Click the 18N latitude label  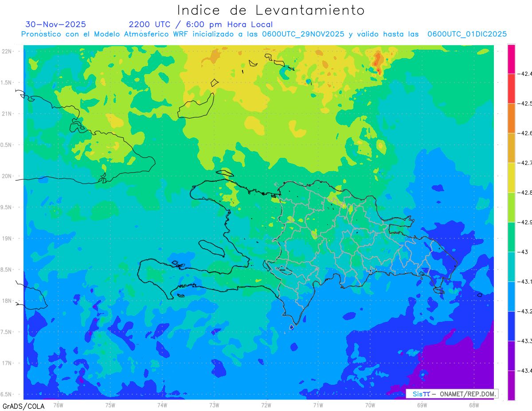7,301
